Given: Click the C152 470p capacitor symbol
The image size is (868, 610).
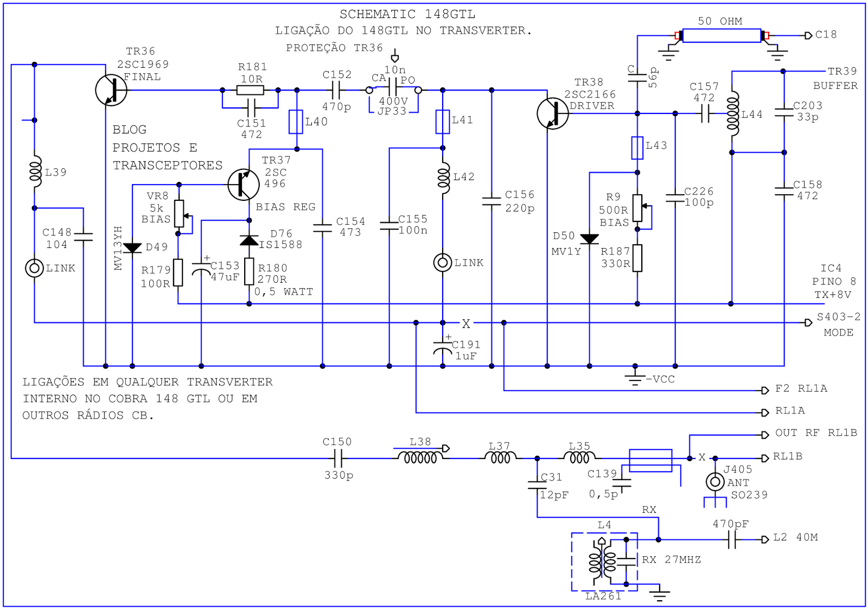Looking at the screenshot, I should tap(336, 90).
